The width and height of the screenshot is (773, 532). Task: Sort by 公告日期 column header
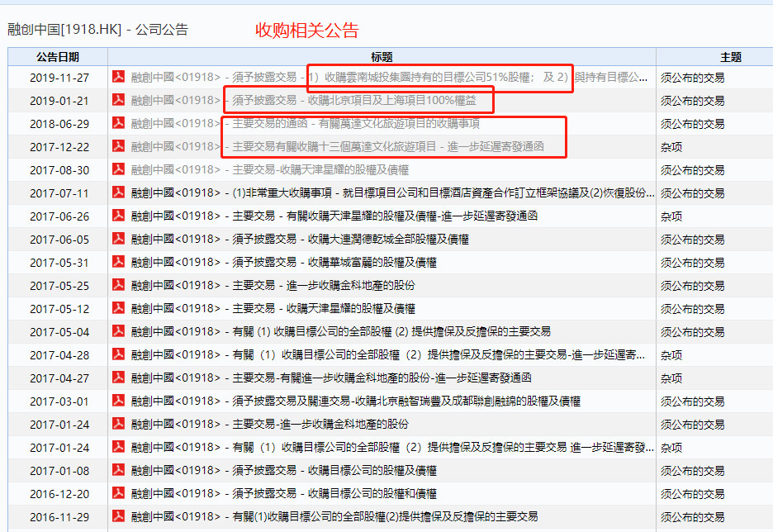[58, 57]
